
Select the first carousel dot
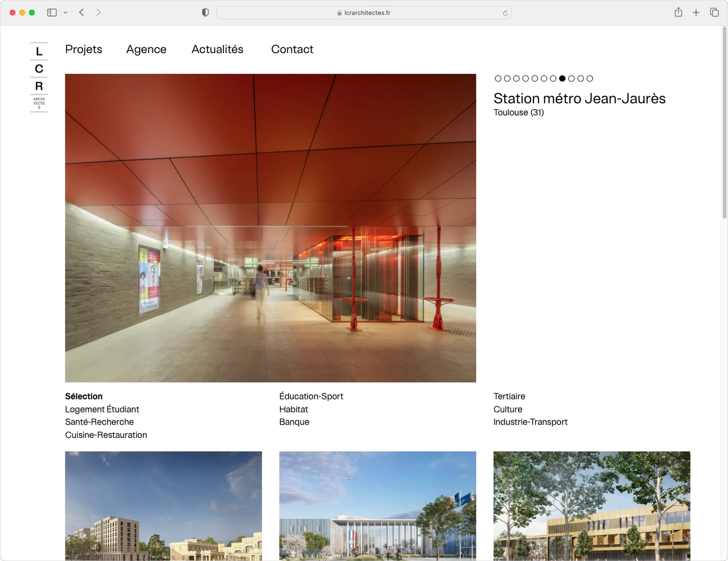[x=498, y=79]
